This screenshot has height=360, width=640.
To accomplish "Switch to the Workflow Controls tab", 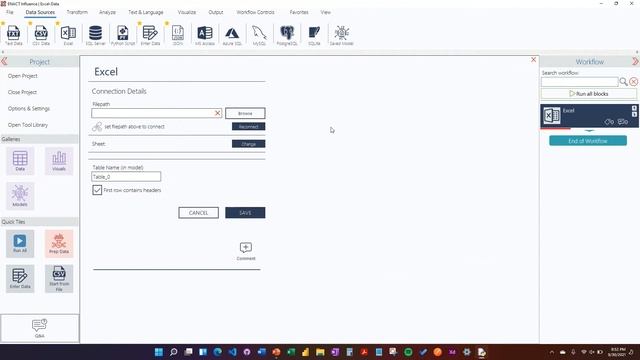I will point(256,12).
